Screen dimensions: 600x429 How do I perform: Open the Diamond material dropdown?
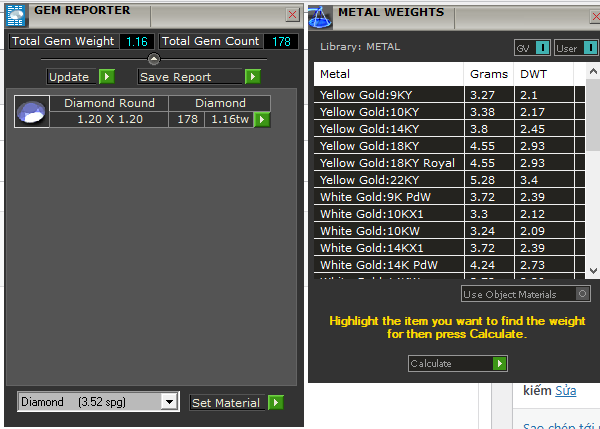(169, 402)
